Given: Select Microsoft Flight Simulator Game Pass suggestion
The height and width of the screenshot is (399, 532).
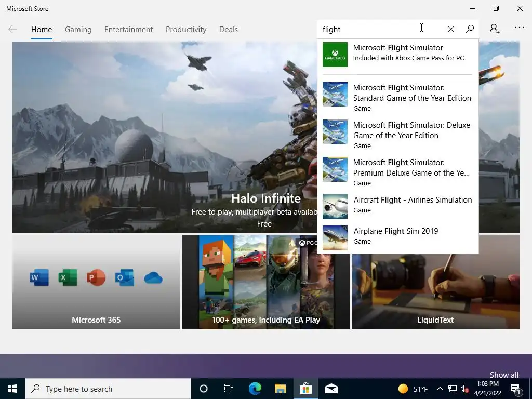Looking at the screenshot, I should tap(397, 54).
